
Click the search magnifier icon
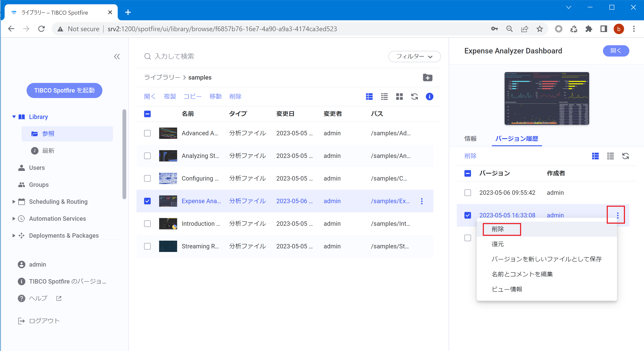148,57
